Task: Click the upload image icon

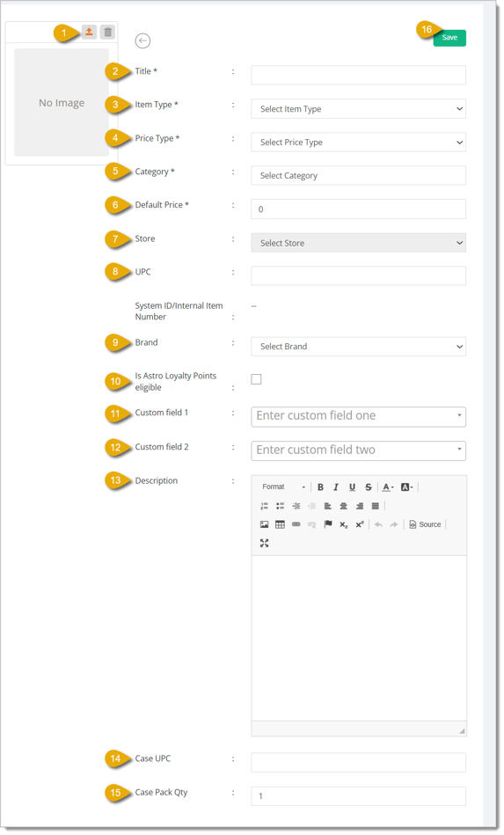Action: coord(89,32)
